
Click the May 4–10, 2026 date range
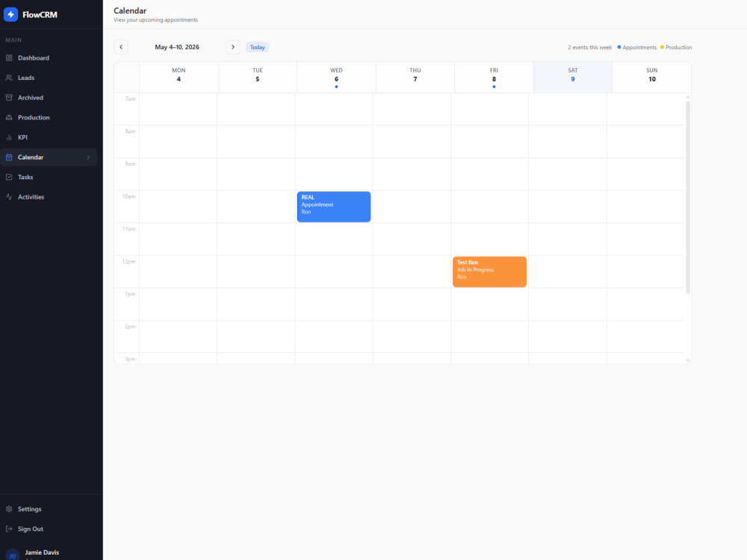[x=177, y=47]
